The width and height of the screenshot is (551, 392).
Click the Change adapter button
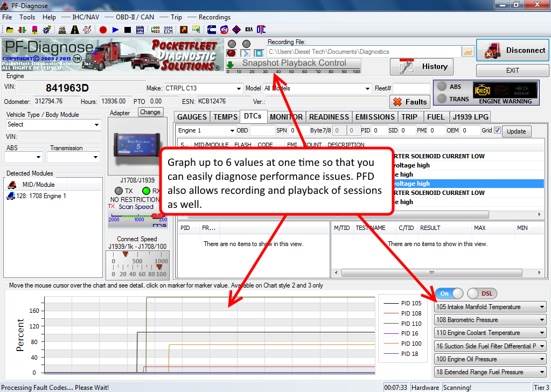coord(150,112)
